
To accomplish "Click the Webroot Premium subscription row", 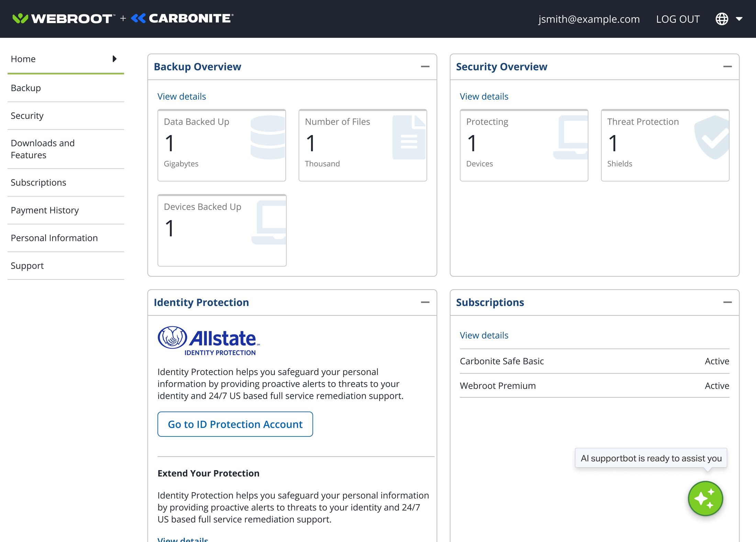I will (x=594, y=386).
